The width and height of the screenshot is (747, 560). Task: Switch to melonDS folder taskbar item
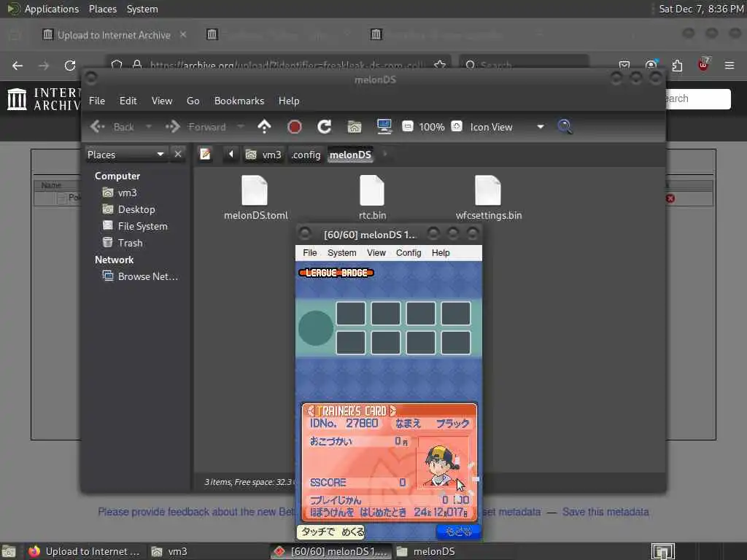425,551
